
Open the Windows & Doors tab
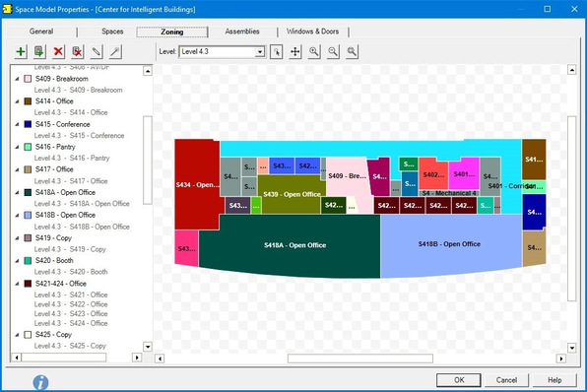[x=312, y=32]
